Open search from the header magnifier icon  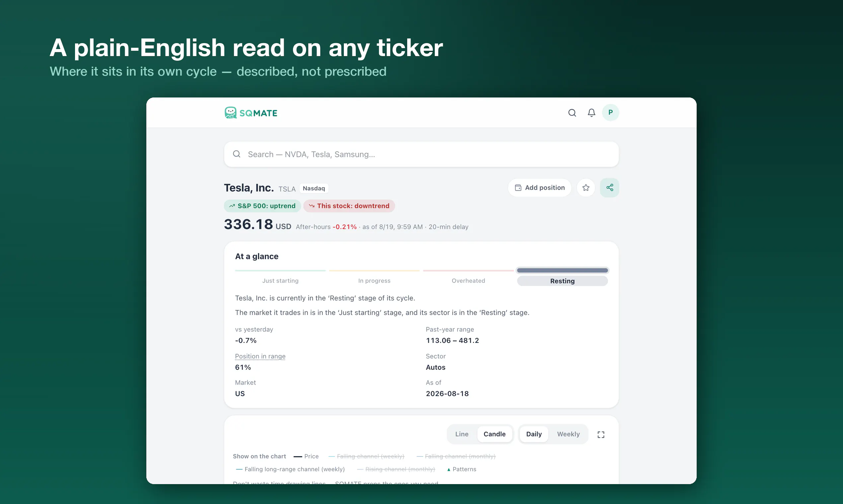[x=572, y=113]
